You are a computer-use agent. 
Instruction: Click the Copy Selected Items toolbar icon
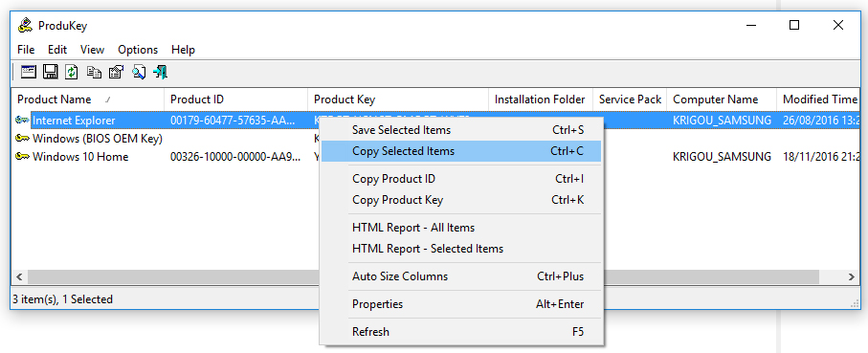[x=95, y=72]
